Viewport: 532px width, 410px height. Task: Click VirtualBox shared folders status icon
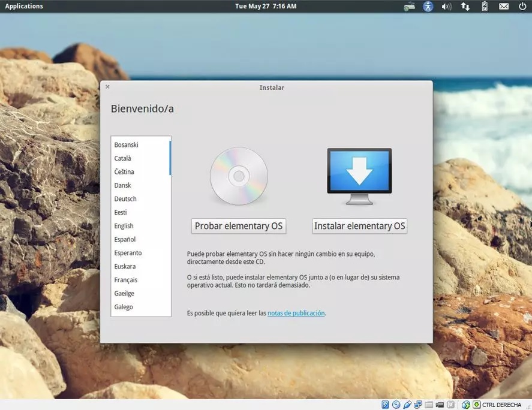pyautogui.click(x=429, y=405)
